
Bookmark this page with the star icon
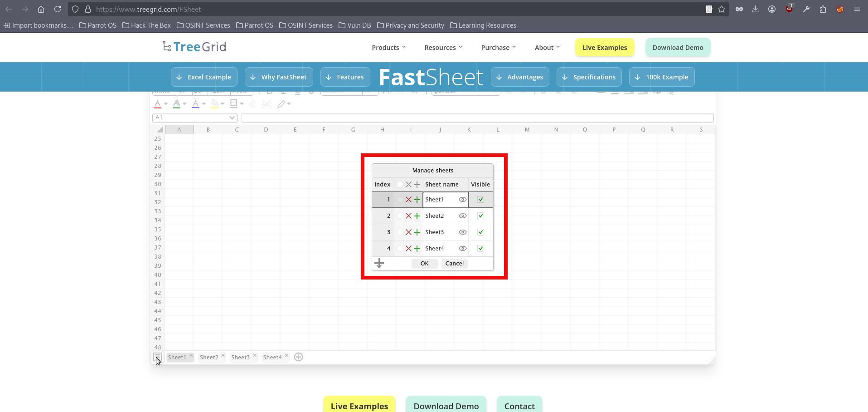click(x=722, y=9)
